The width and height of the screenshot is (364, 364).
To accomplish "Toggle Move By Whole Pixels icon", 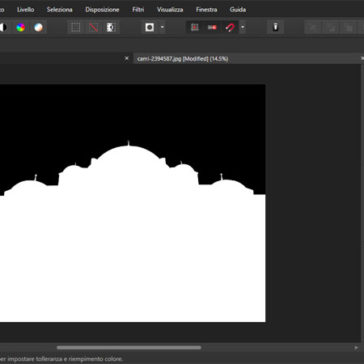I will click(212, 27).
